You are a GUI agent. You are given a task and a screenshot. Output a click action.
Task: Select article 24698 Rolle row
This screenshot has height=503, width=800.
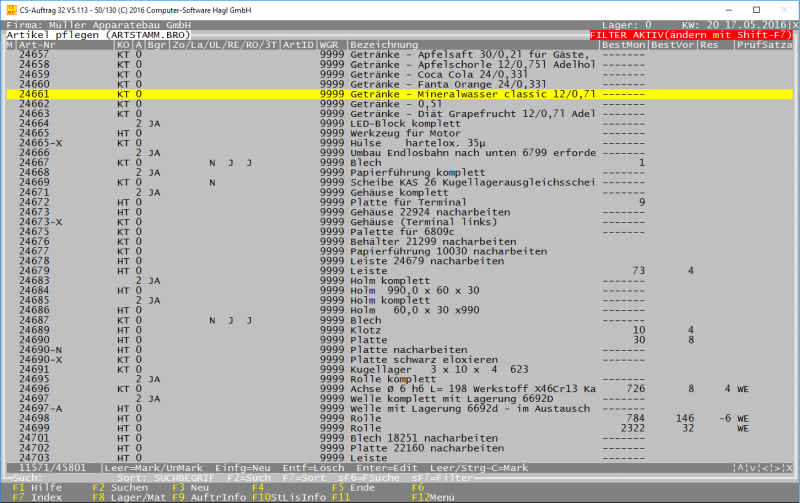tap(400, 417)
